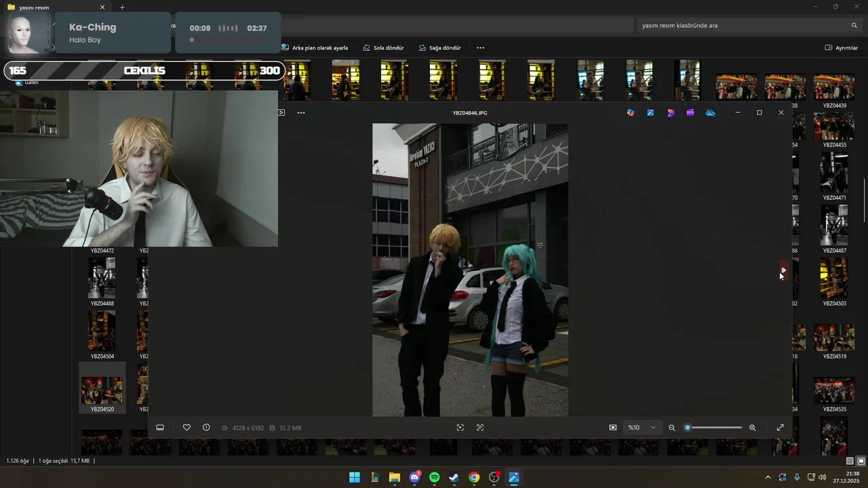The width and height of the screenshot is (868, 488).
Task: Select thumbnail YBZ04488
Action: coord(102,283)
